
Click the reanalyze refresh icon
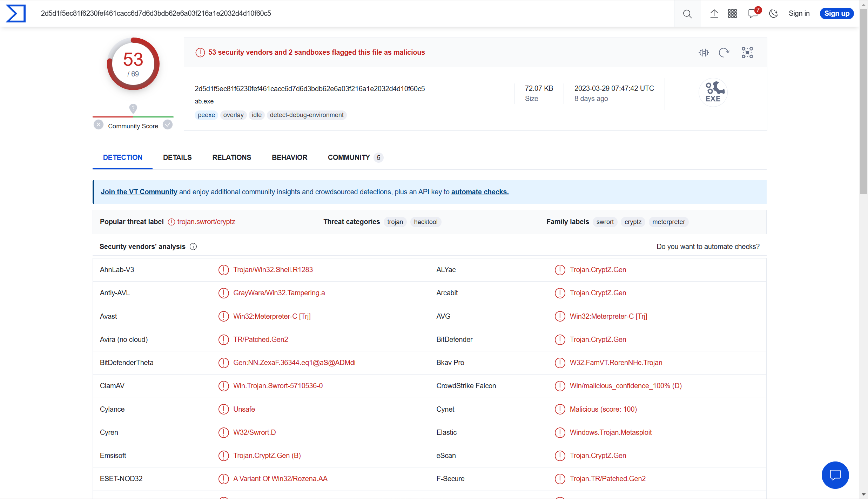tap(724, 53)
